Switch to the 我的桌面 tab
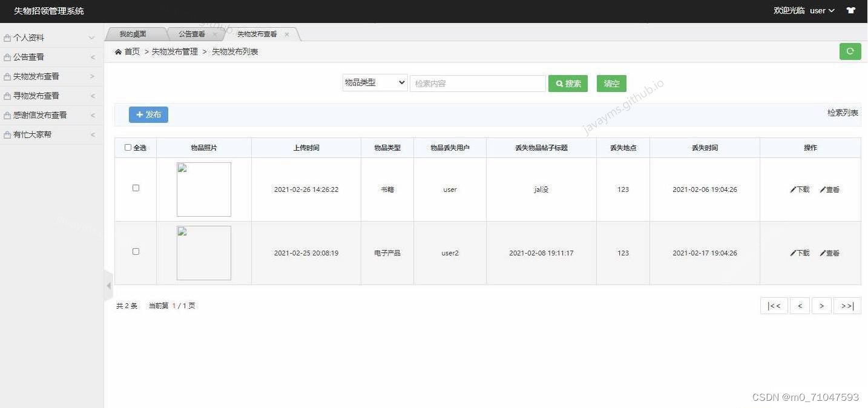Image resolution: width=868 pixels, height=408 pixels. pyautogui.click(x=133, y=34)
